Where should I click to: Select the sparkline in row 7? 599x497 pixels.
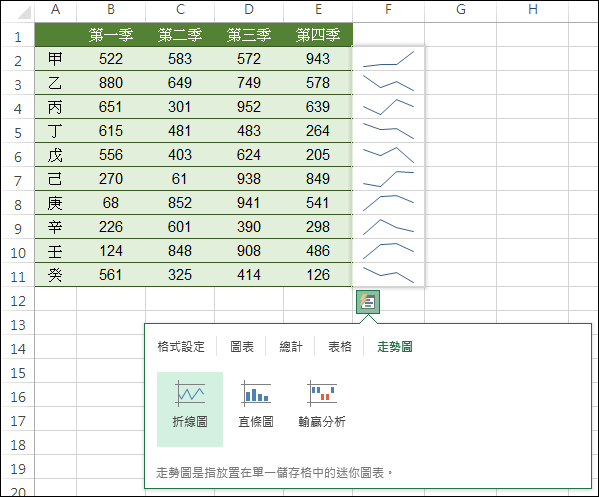click(x=388, y=179)
